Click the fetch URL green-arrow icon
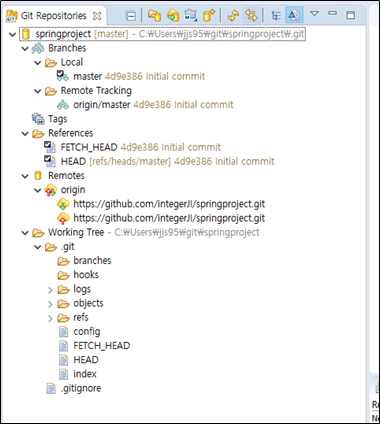This screenshot has height=424, width=380. click(63, 204)
